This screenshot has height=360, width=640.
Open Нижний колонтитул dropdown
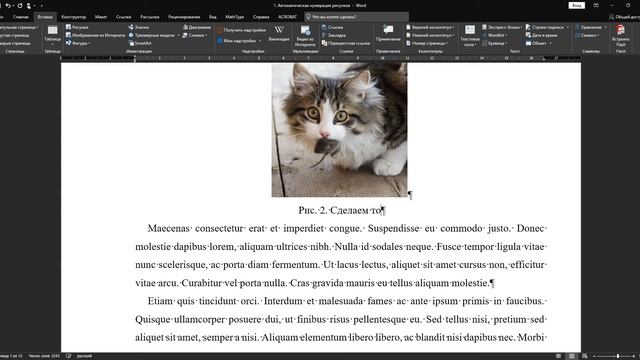pyautogui.click(x=430, y=36)
